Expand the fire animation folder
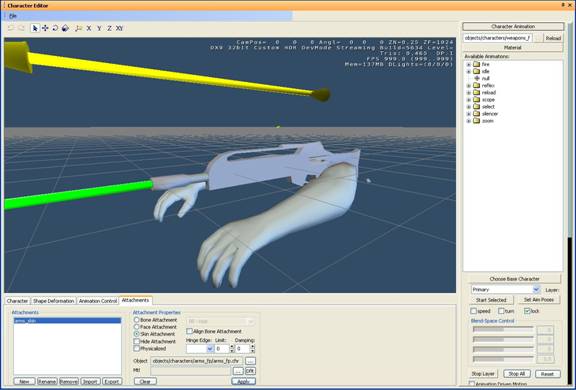The image size is (576, 390). (x=468, y=64)
